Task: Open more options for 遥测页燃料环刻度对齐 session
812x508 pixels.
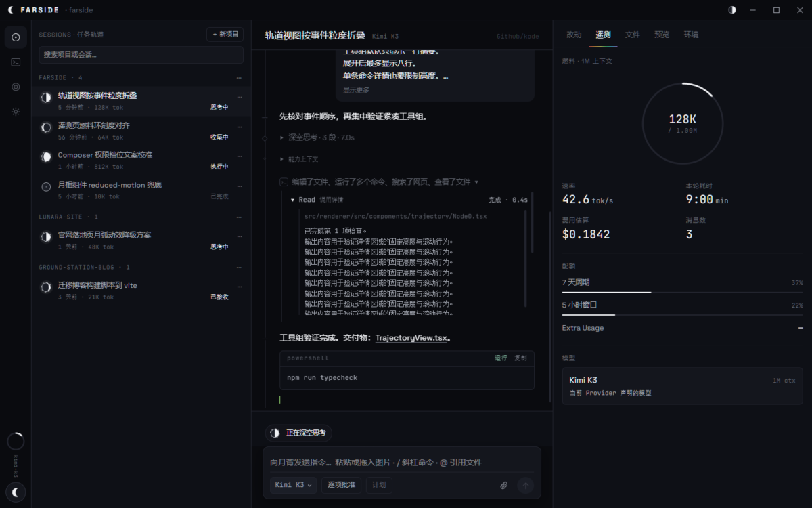Action: click(x=239, y=126)
